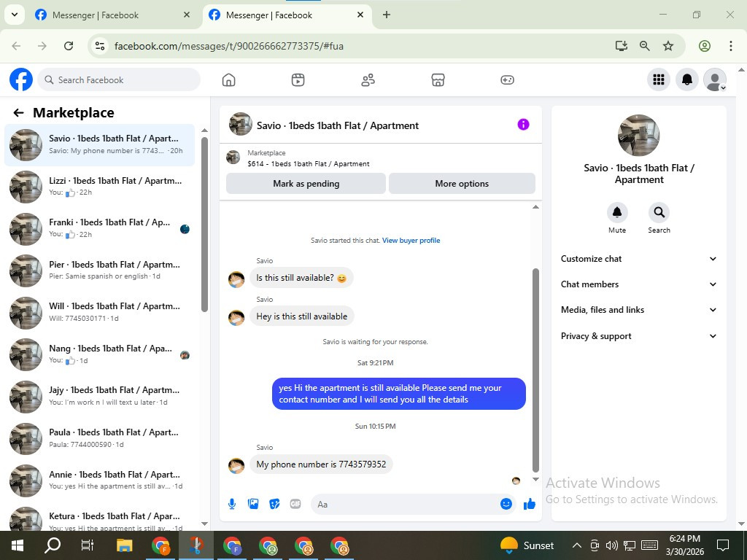Viewport: 747px width, 560px height.
Task: Click the Facebook logo
Action: pyautogui.click(x=21, y=79)
